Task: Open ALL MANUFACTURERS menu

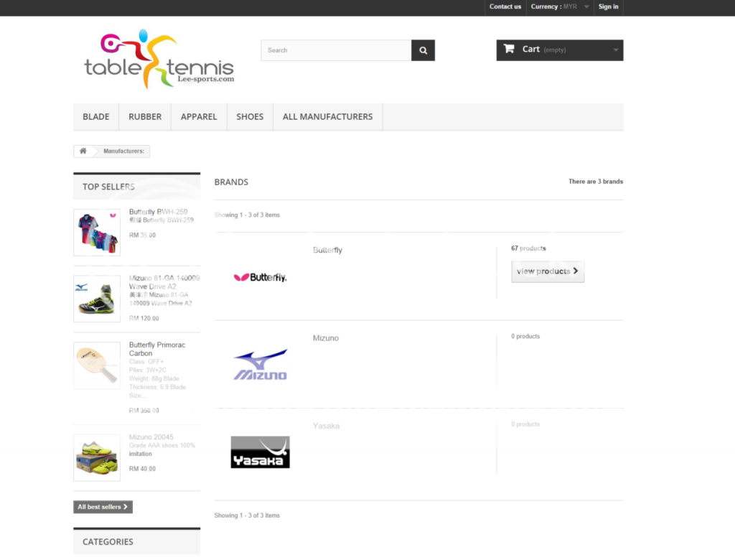Action: pyautogui.click(x=327, y=117)
